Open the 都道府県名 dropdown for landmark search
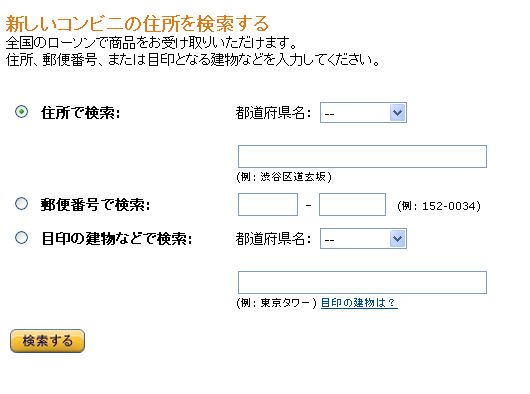Viewport: 530px width, 394px height. (363, 239)
